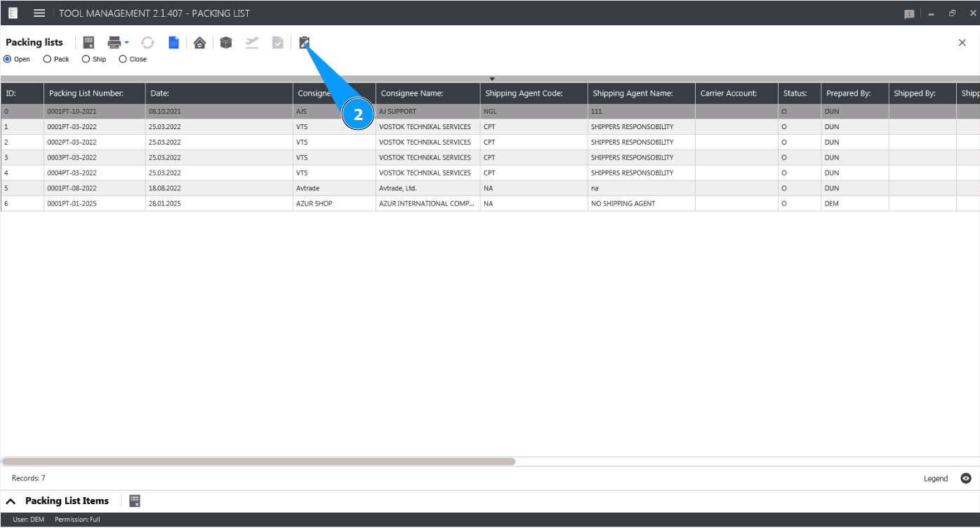The width and height of the screenshot is (980, 528).
Task: Sort by the ID column header
Action: (22, 93)
